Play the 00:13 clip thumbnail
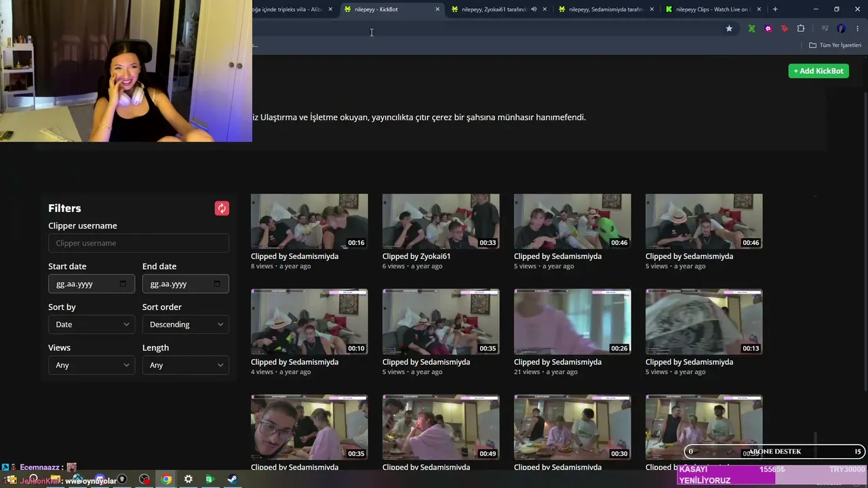Screen dimensions: 868x488 pyautogui.click(x=704, y=322)
